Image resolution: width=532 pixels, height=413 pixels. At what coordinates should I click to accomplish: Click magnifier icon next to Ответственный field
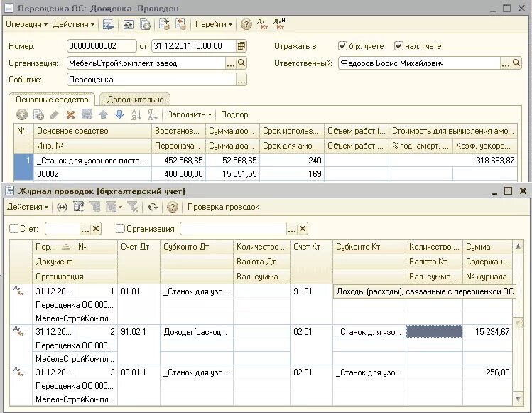[516, 63]
